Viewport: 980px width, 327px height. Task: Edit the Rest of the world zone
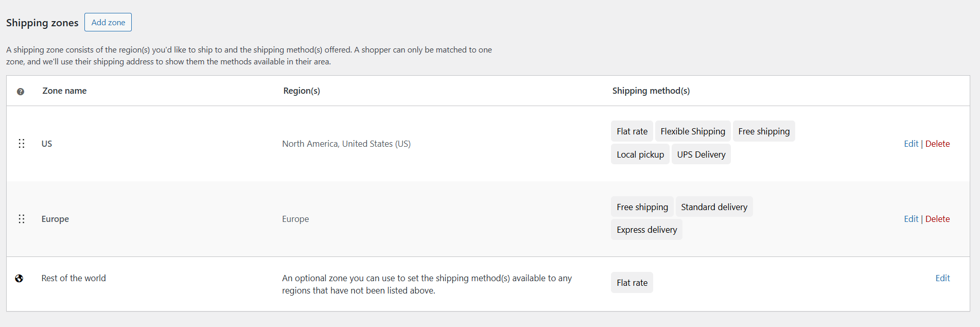pyautogui.click(x=942, y=278)
